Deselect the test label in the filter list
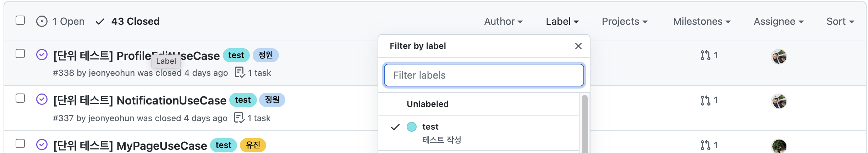The width and height of the screenshot is (868, 153). click(430, 127)
